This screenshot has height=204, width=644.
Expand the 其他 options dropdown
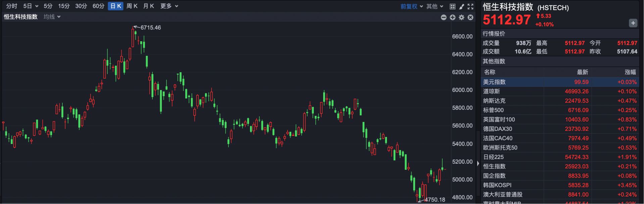point(435,6)
